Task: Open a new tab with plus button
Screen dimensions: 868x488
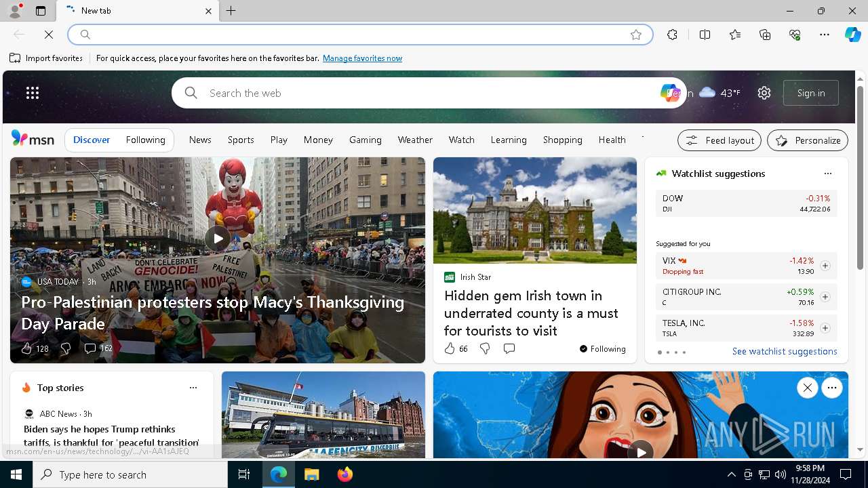Action: [231, 11]
